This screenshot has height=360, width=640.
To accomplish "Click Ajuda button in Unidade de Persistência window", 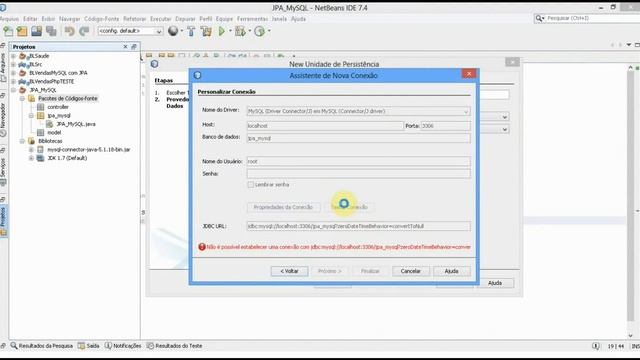I will click(495, 283).
